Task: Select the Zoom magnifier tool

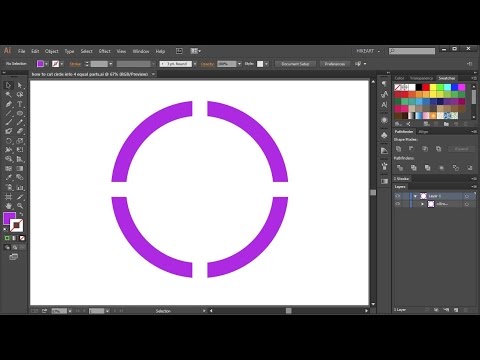Action: tap(20, 206)
